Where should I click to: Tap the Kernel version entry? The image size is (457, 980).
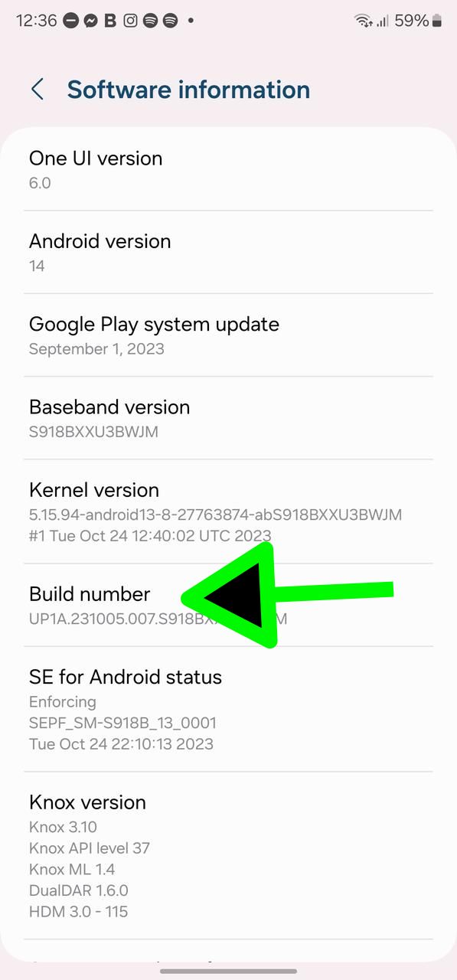(x=228, y=511)
